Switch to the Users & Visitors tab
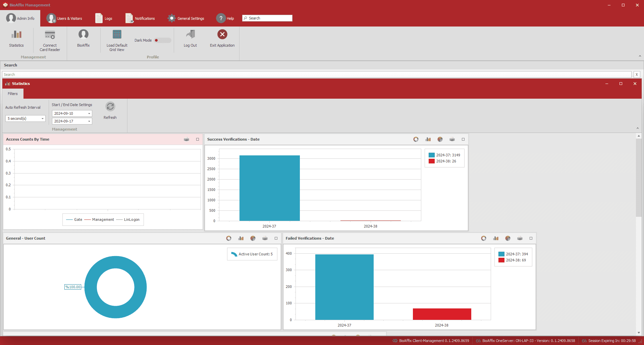Image resolution: width=644 pixels, height=345 pixels. point(65,18)
